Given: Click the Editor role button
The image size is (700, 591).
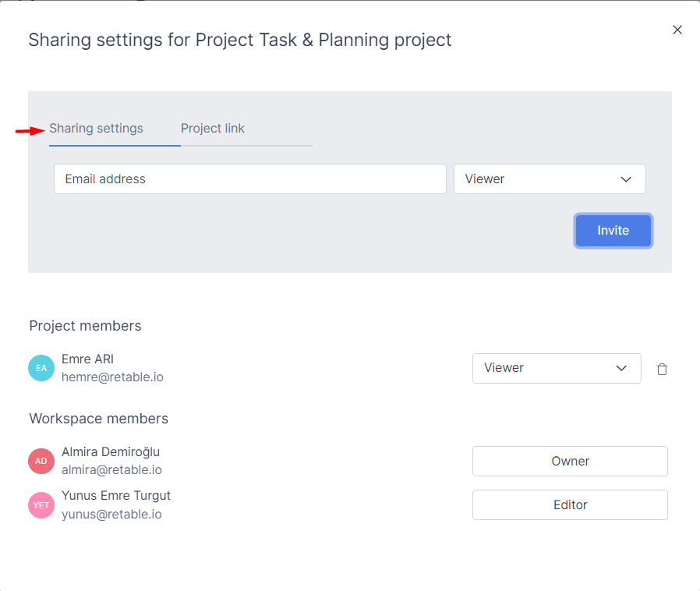Looking at the screenshot, I should coord(570,504).
